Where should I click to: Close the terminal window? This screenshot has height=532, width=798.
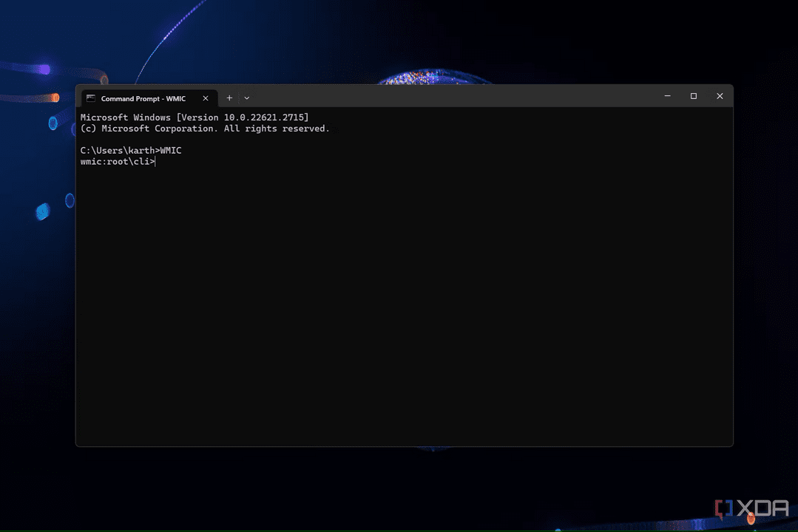pyautogui.click(x=720, y=96)
